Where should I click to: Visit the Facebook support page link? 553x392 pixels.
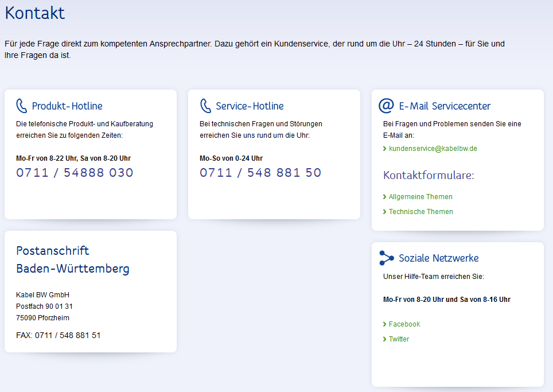point(404,324)
